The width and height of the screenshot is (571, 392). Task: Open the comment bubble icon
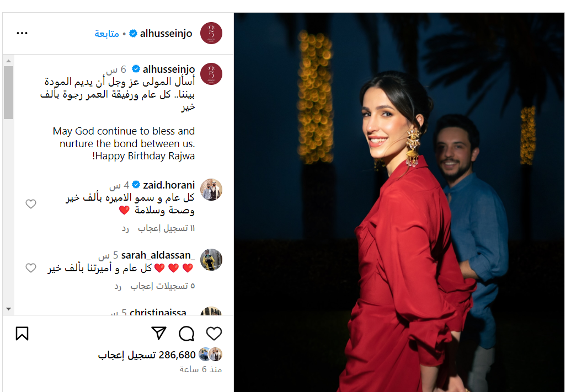pyautogui.click(x=186, y=334)
